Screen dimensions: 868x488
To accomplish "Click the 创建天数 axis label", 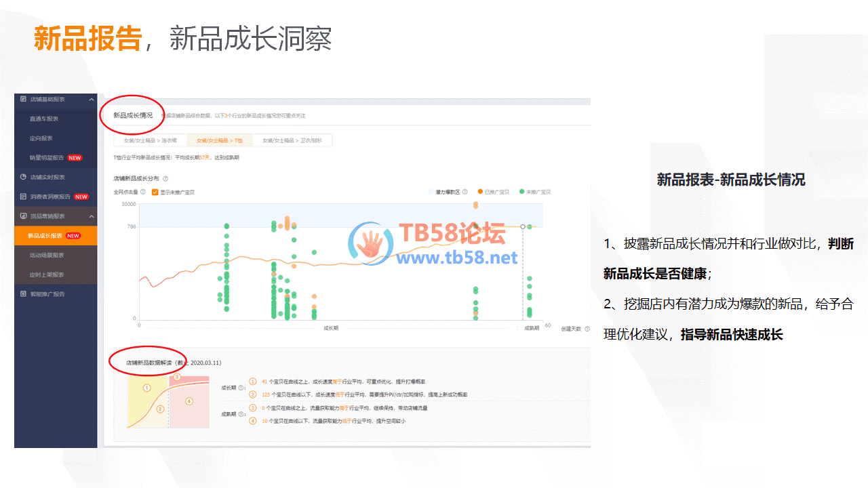I will click(x=570, y=328).
